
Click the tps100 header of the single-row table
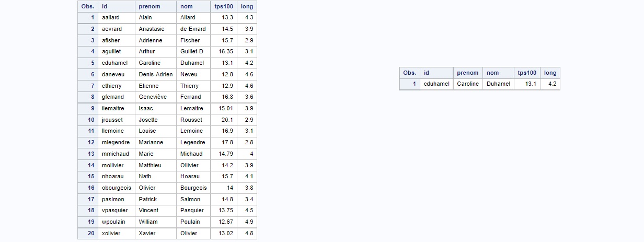[527, 73]
